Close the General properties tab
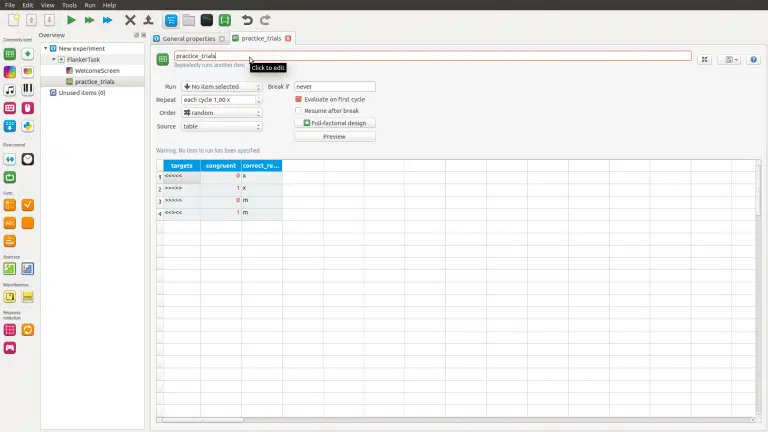This screenshot has width=768, height=432. coord(222,38)
